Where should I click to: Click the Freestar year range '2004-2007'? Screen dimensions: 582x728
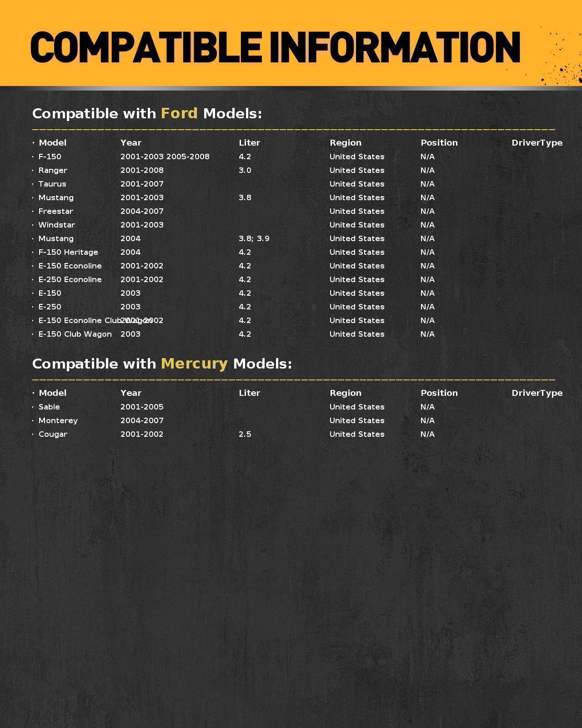click(x=142, y=211)
